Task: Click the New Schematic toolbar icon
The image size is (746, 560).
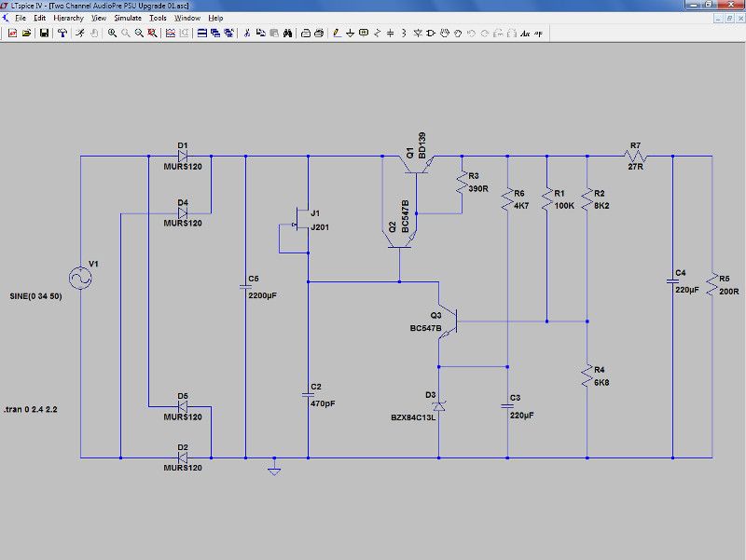Action: [x=13, y=34]
